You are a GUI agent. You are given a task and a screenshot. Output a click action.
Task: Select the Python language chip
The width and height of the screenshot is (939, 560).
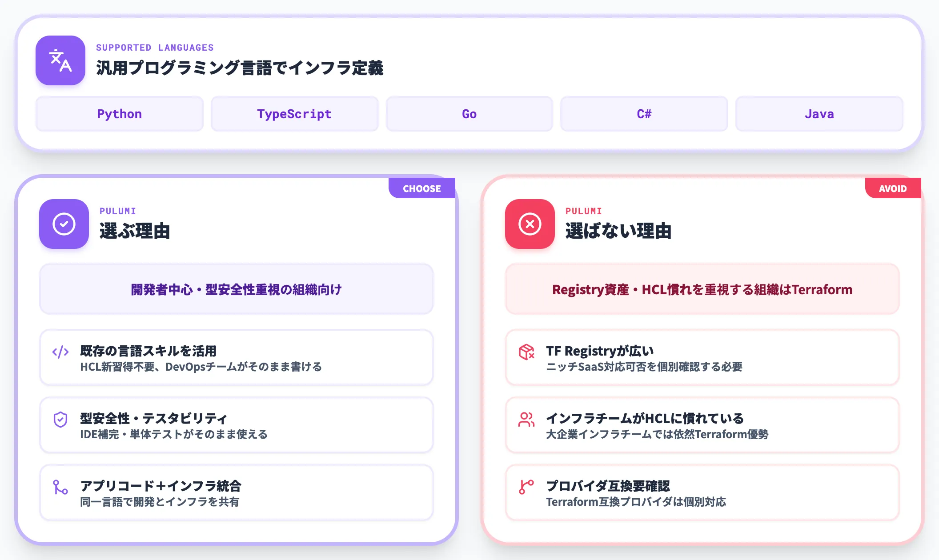click(120, 114)
